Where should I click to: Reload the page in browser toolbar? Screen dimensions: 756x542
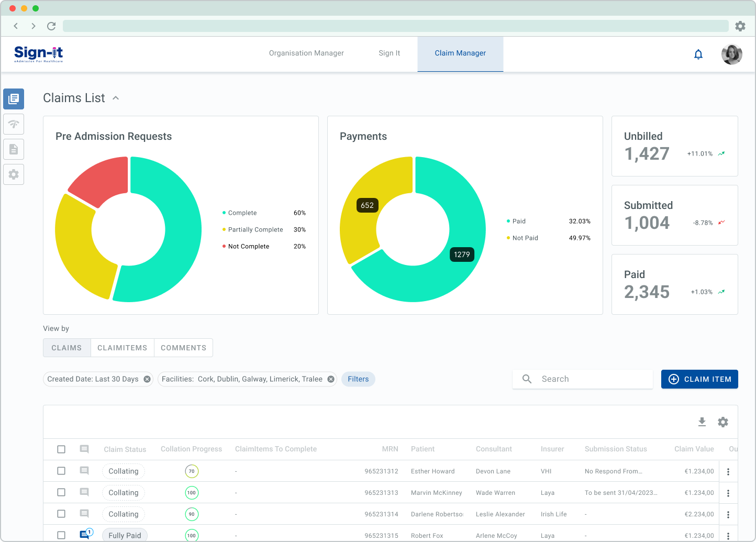tap(51, 26)
